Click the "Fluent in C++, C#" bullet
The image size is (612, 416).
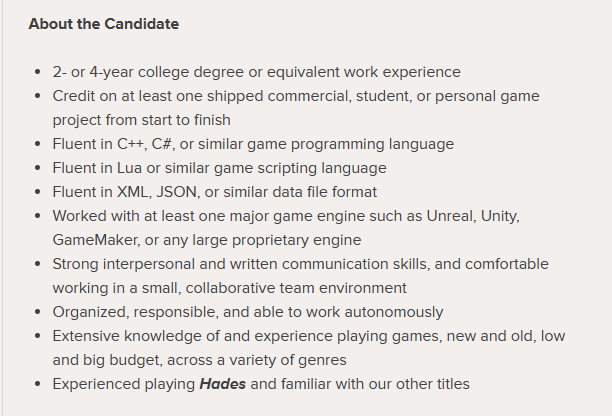253,144
